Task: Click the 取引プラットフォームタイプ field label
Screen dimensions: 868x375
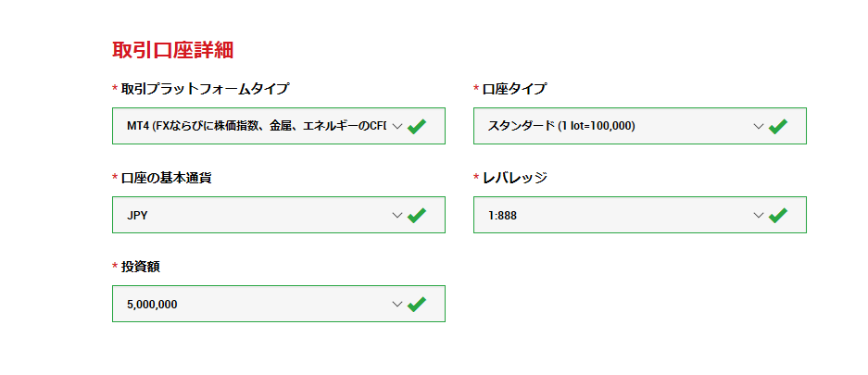Action: click(205, 89)
